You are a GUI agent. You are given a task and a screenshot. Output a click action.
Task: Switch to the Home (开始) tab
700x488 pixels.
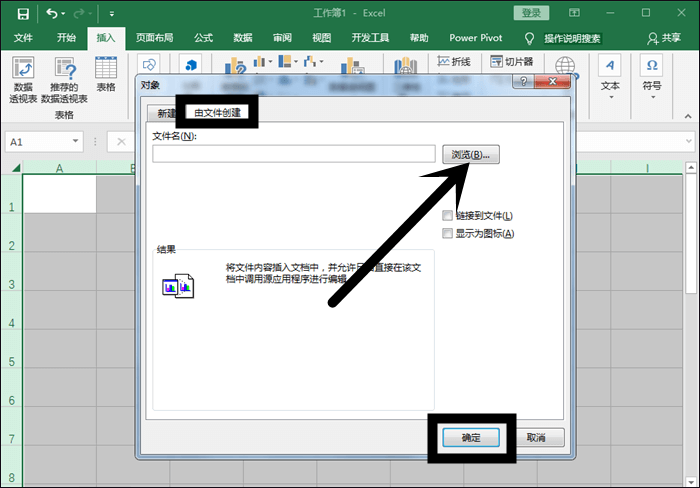(x=66, y=38)
